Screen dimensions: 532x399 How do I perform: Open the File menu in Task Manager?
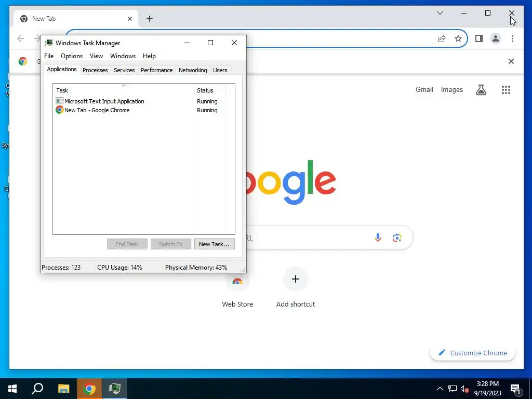[x=49, y=56]
